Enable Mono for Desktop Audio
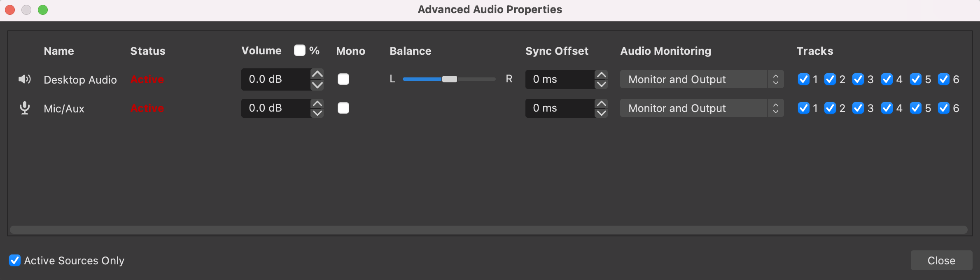Screen dimensions: 980x280 pos(343,79)
